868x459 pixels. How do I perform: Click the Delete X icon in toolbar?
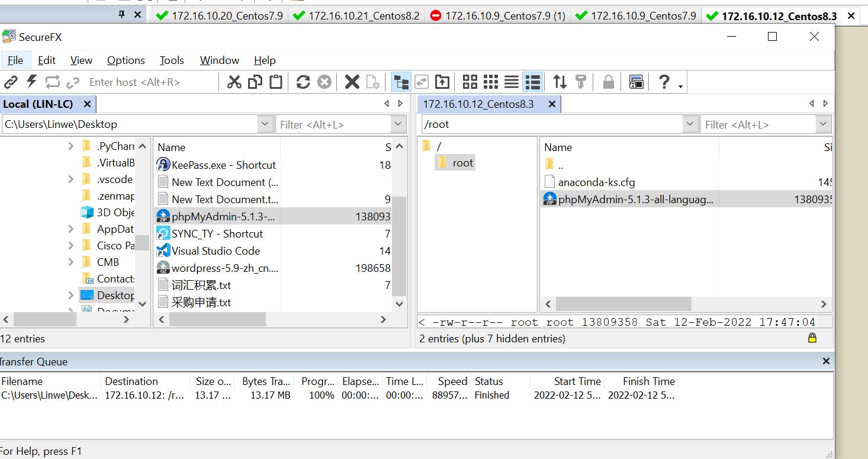click(x=352, y=82)
